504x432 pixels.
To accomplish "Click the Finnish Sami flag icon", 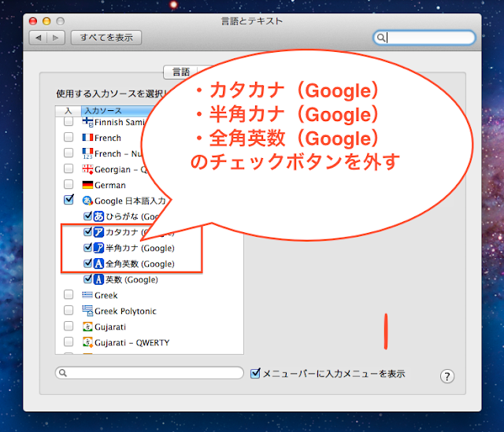I will [x=87, y=122].
